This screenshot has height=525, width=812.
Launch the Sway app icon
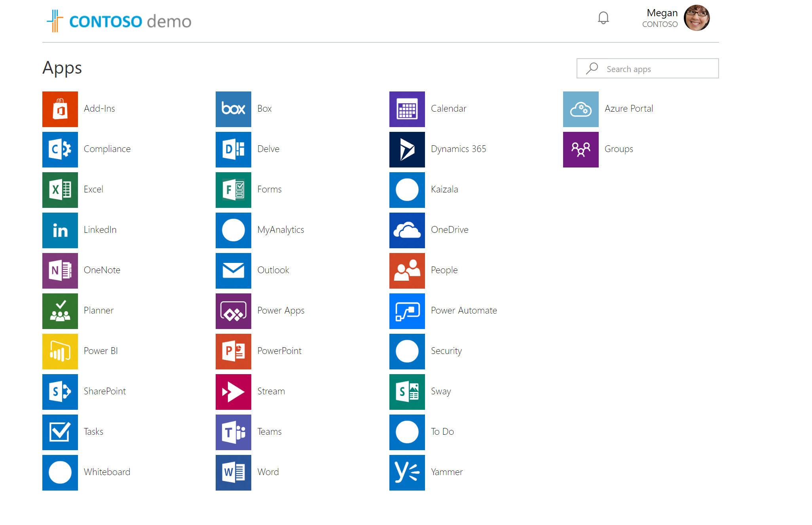pos(407,392)
